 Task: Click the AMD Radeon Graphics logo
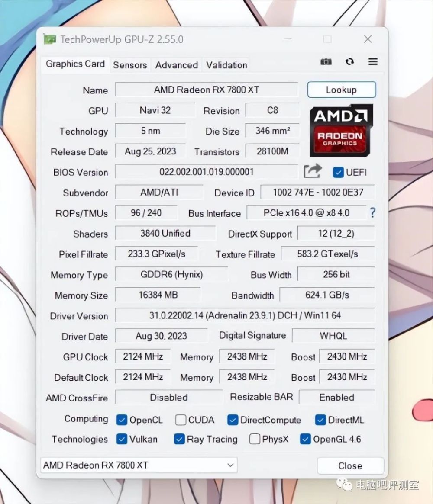point(341,131)
